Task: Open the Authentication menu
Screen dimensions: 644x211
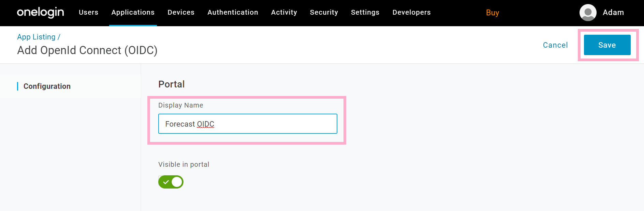Action: pos(233,12)
